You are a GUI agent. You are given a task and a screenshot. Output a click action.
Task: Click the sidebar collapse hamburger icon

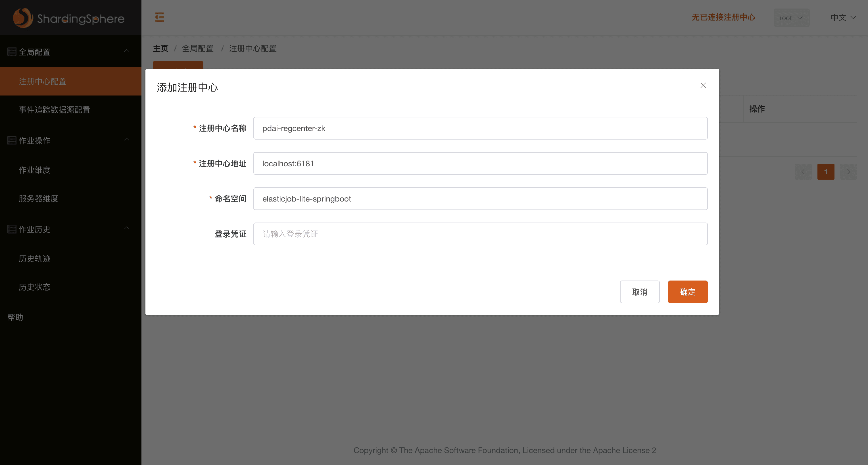tap(159, 17)
